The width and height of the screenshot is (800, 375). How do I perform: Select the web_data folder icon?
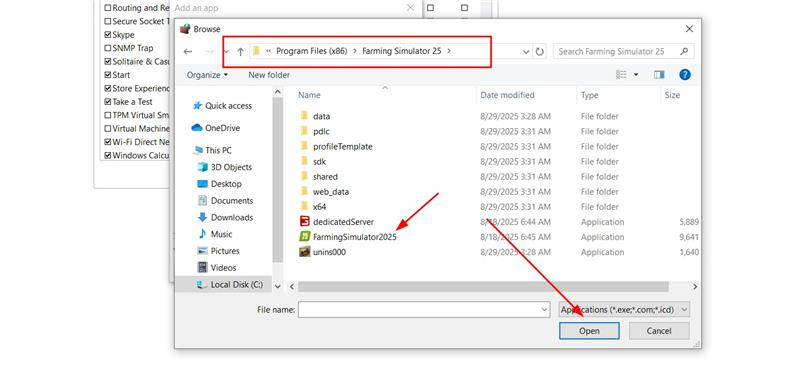(x=305, y=192)
